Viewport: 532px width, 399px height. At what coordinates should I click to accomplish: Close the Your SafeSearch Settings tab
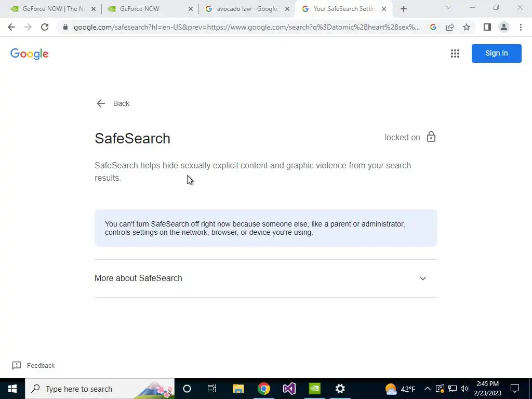tap(384, 9)
